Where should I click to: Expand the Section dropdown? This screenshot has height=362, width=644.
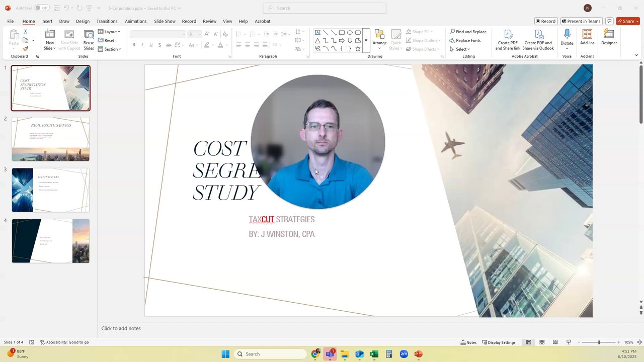point(110,49)
